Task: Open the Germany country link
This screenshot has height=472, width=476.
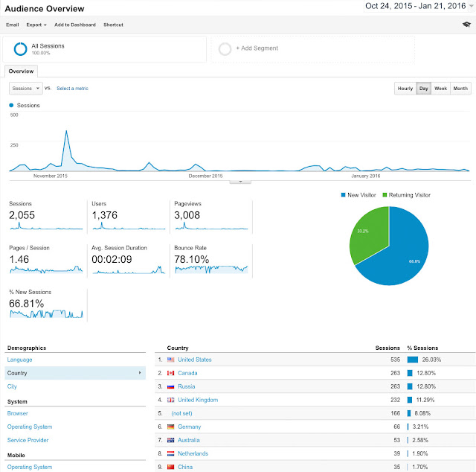Action: [190, 427]
